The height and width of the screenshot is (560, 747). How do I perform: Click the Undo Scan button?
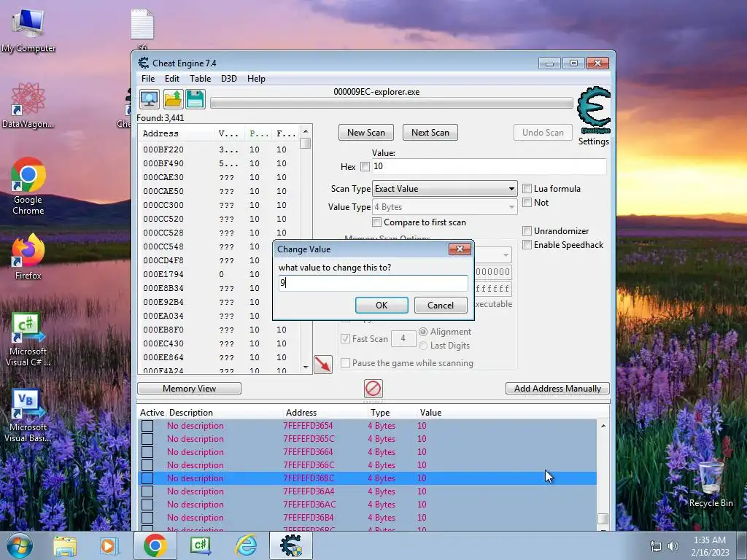(x=543, y=133)
